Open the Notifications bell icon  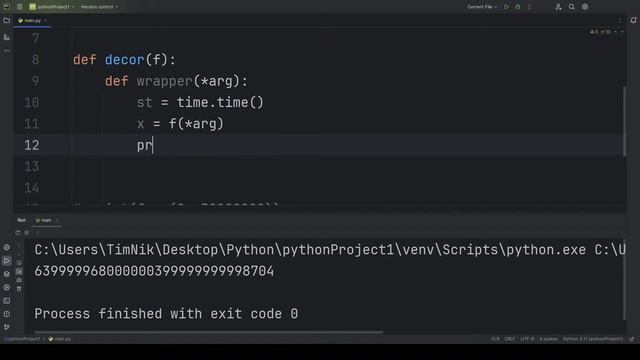point(633,20)
